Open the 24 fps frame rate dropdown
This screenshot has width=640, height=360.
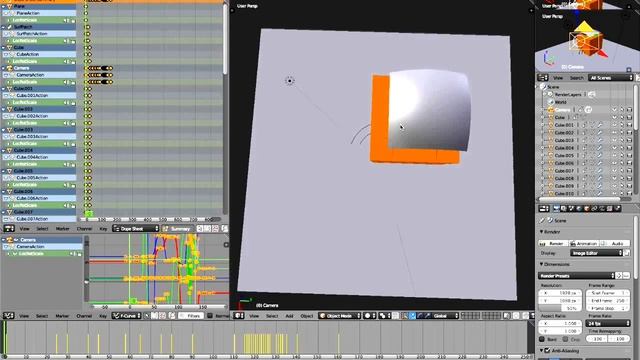(608, 323)
